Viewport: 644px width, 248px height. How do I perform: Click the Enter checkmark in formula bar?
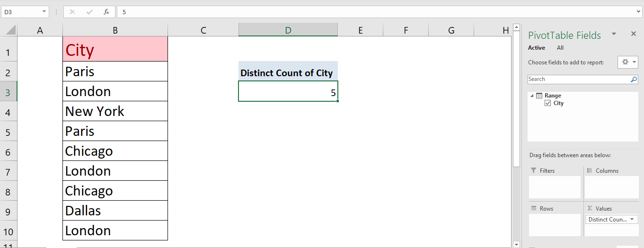coord(89,12)
